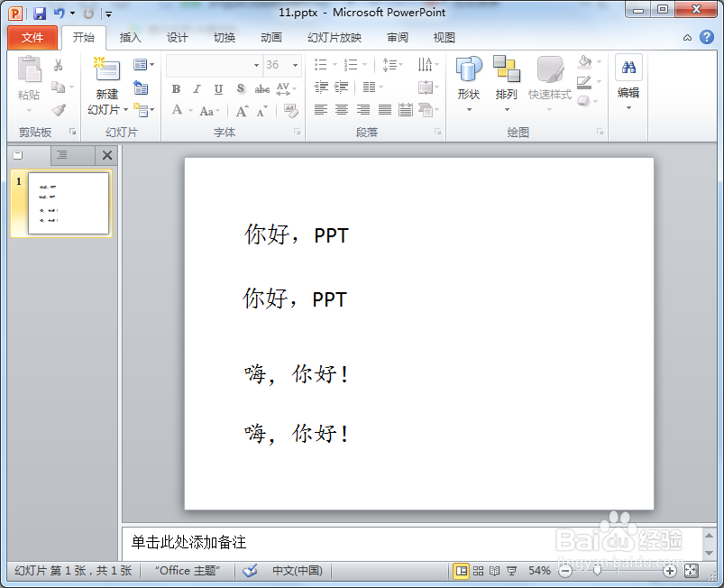Switch to Reading view
This screenshot has height=588, width=724.
coord(494,571)
